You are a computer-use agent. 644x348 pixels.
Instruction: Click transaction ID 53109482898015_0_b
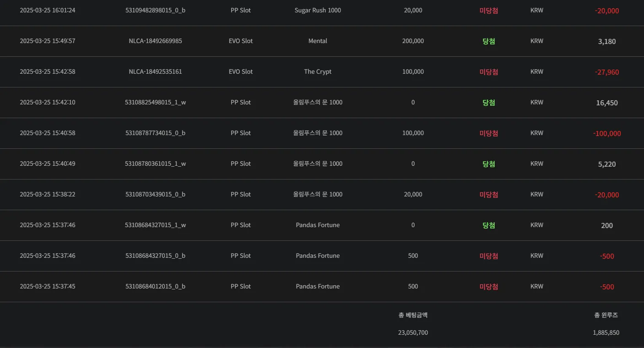[x=155, y=10]
